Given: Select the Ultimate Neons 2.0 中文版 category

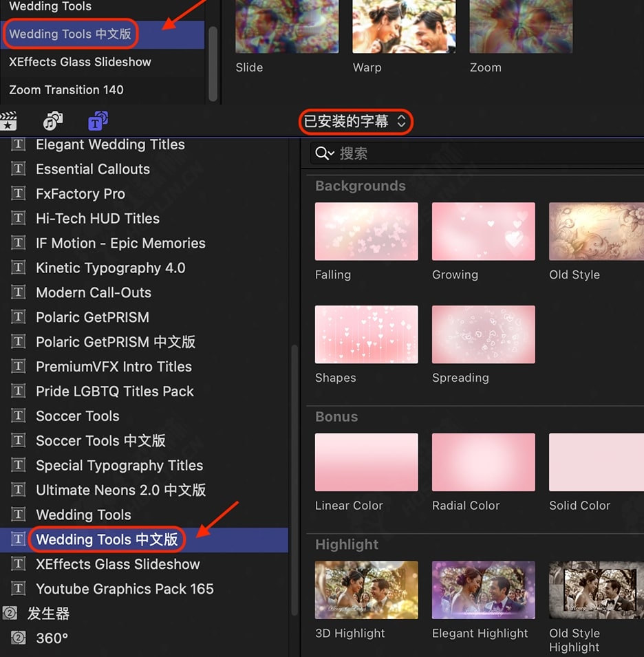Looking at the screenshot, I should 144,490.
